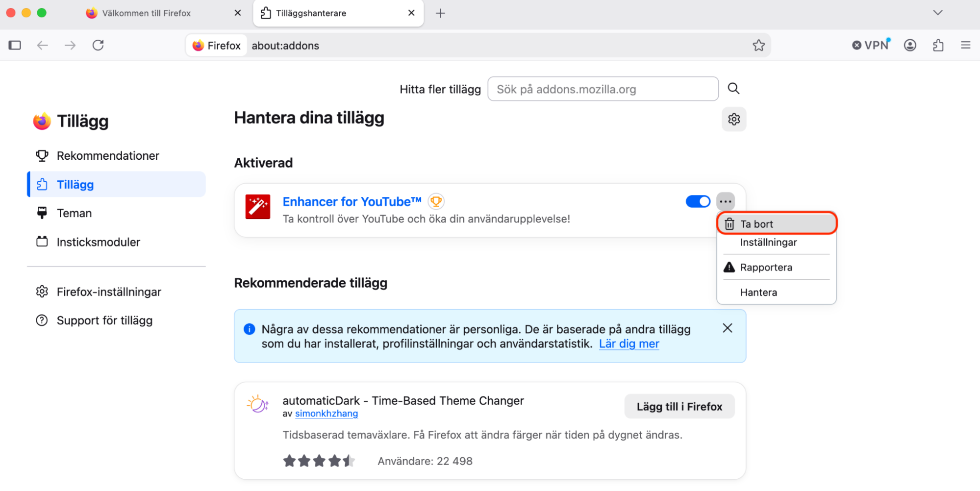
Task: Click the Firefox logo beside Tillägg heading
Action: coord(42,121)
